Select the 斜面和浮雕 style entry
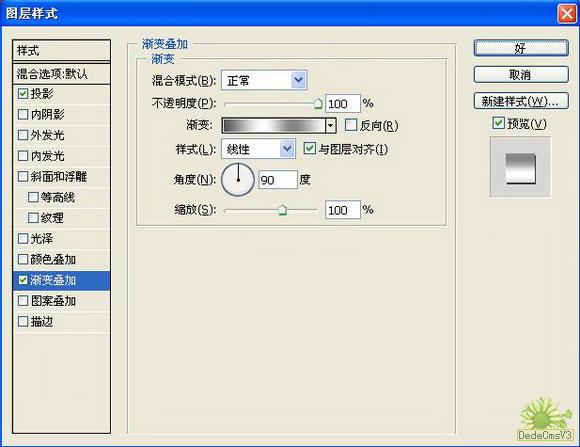580x447 pixels. [61, 177]
